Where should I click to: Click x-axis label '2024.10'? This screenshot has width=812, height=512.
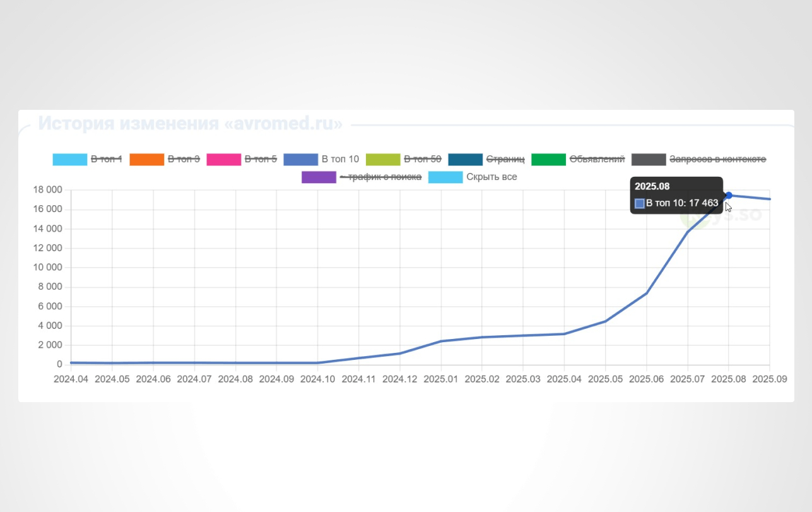317,379
